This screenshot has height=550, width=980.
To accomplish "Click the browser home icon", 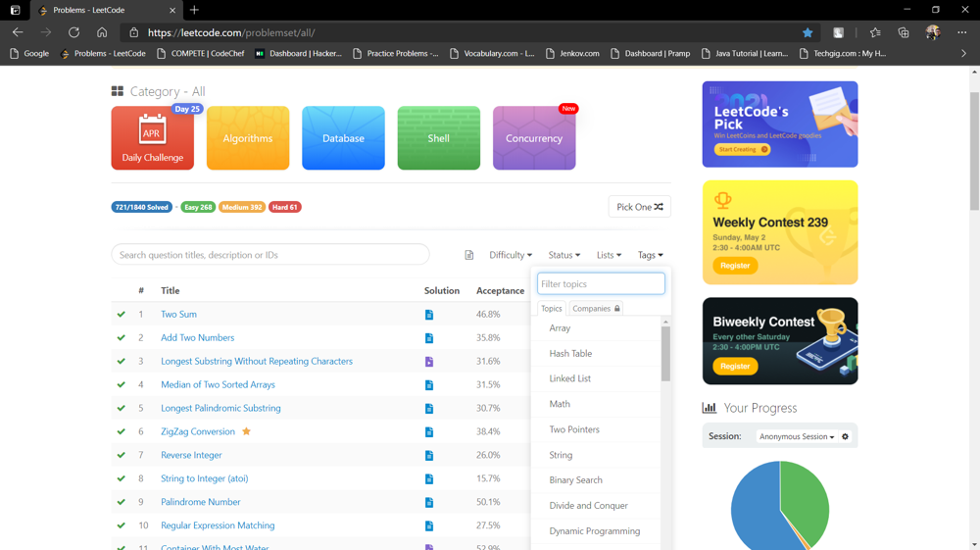I will [102, 32].
